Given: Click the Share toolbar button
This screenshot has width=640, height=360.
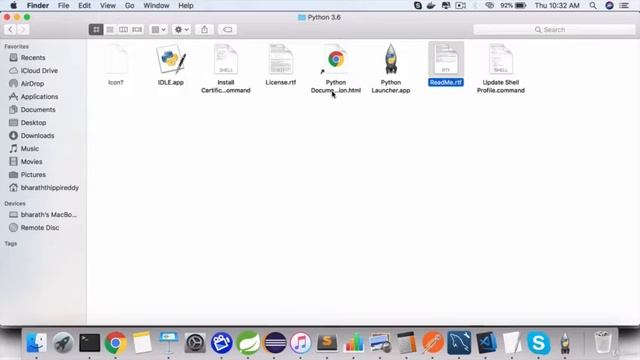Looking at the screenshot, I should (x=204, y=29).
